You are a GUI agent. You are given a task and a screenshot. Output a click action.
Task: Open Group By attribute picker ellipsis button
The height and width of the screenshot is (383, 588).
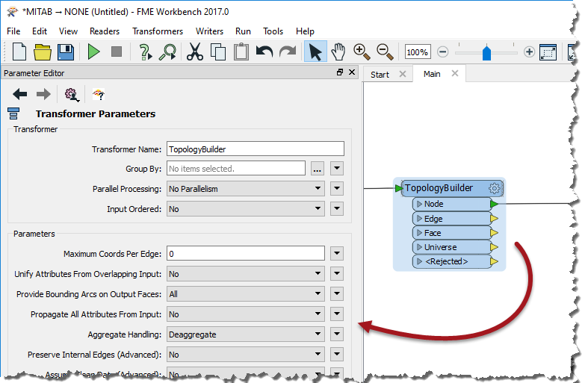pyautogui.click(x=318, y=169)
